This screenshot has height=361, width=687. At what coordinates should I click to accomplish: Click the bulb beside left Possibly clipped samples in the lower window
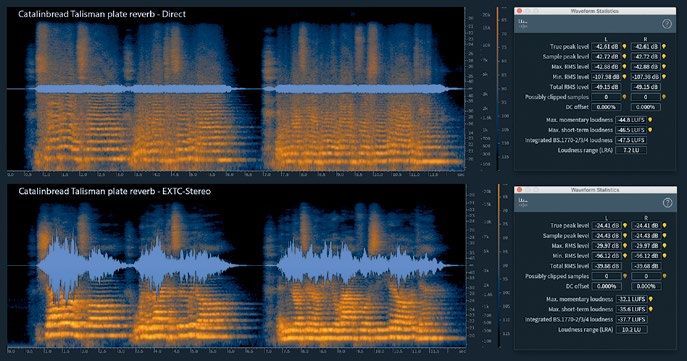pos(625,276)
